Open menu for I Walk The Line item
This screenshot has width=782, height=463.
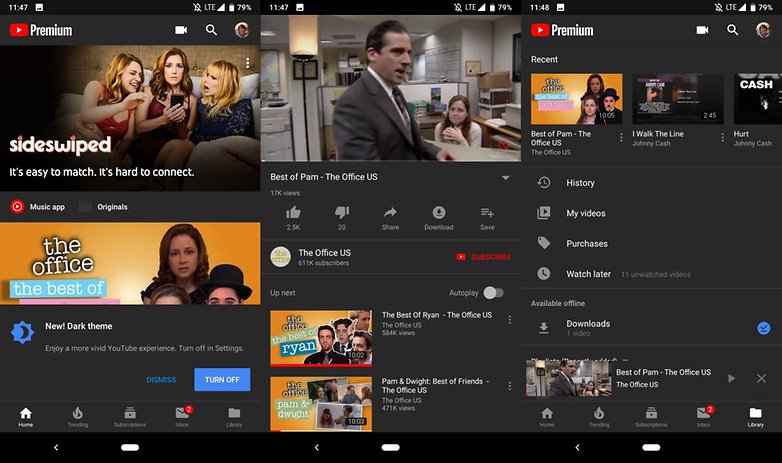click(722, 137)
